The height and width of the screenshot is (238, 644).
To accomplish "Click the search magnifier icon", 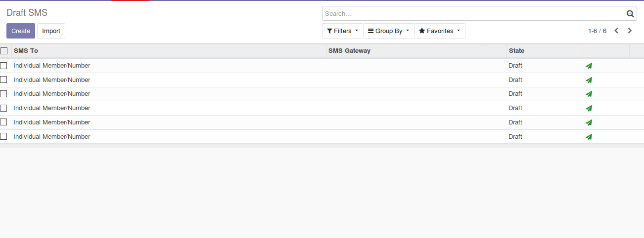I will click(630, 14).
